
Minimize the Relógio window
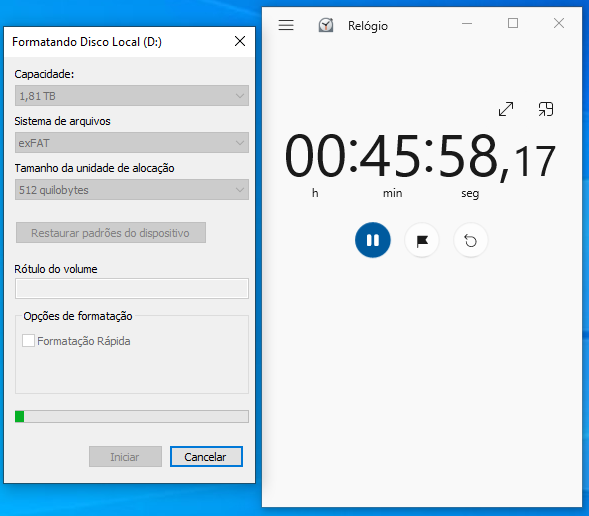[467, 23]
